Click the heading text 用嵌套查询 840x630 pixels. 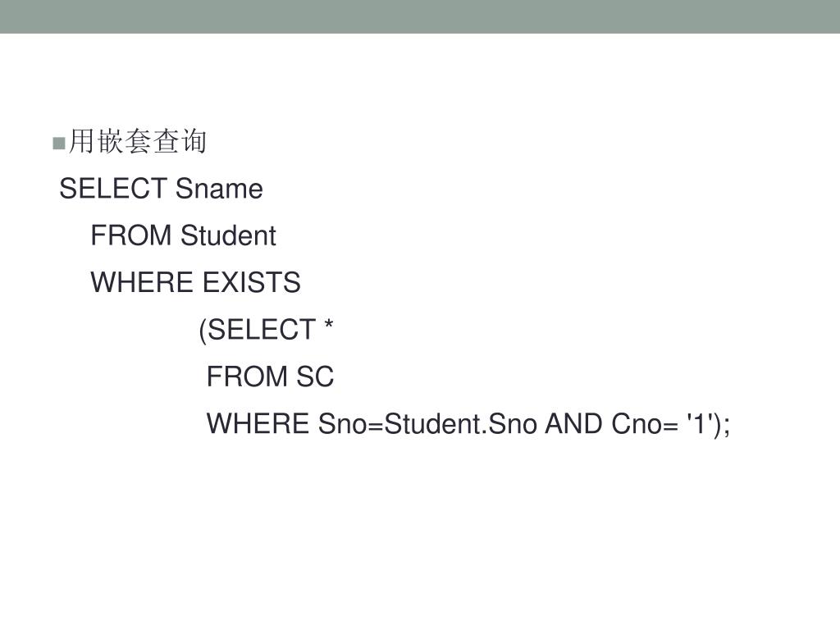pyautogui.click(x=138, y=141)
